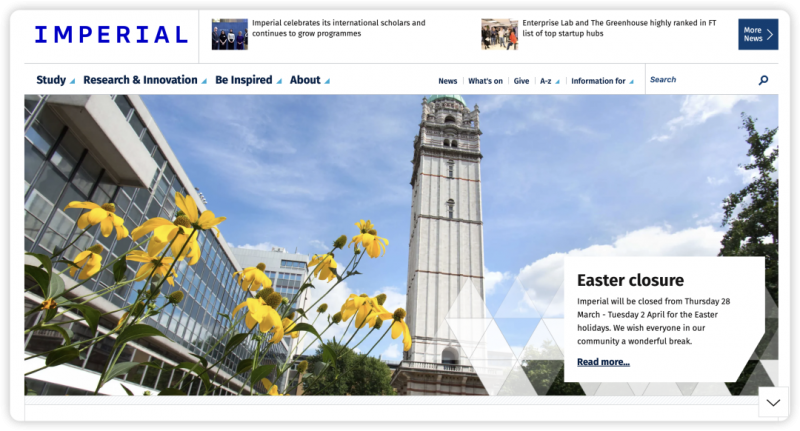Select the Give link
The width and height of the screenshot is (800, 431).
521,81
